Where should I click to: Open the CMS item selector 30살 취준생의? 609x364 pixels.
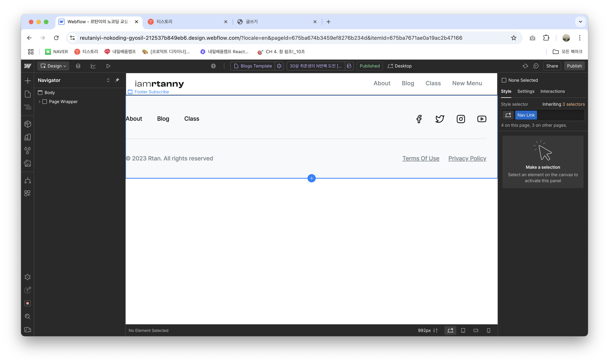(x=316, y=66)
